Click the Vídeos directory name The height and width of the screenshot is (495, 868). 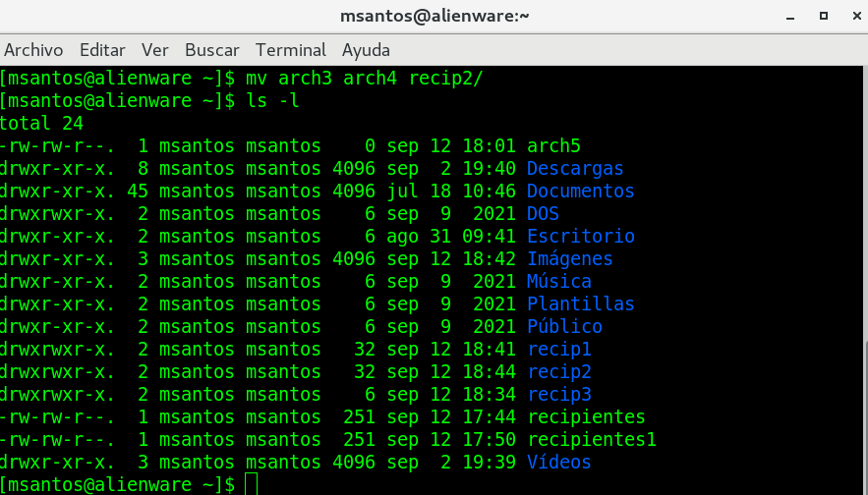tap(558, 462)
